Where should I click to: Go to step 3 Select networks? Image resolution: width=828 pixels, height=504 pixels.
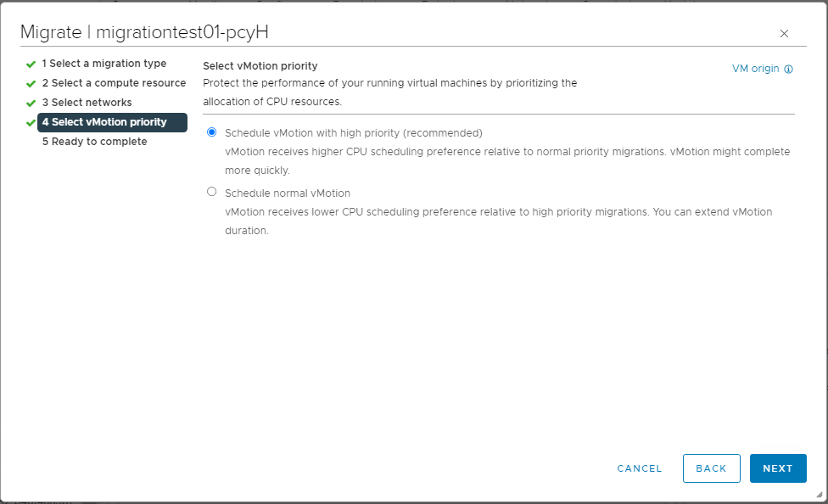click(87, 103)
